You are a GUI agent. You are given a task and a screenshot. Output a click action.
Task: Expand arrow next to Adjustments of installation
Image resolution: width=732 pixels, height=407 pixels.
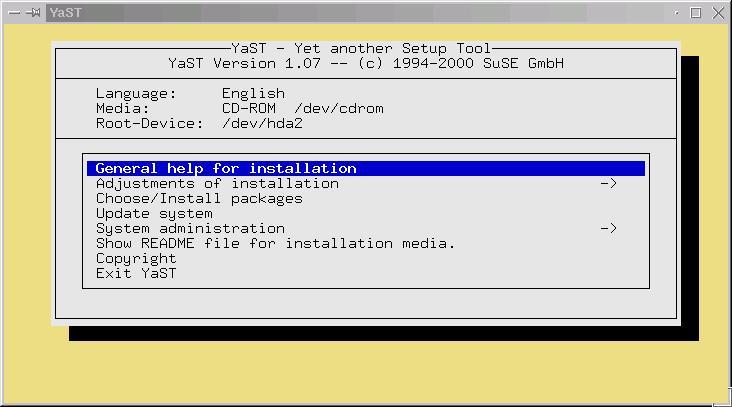(x=608, y=184)
